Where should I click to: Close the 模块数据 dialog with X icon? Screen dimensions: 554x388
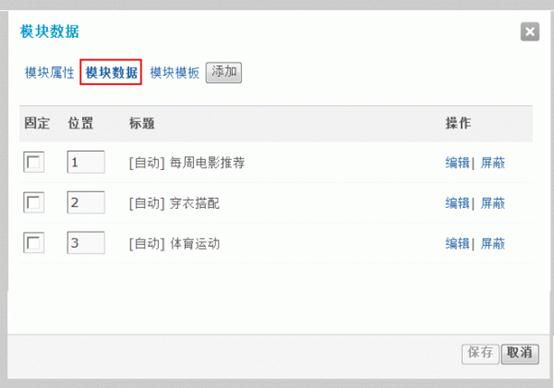tap(530, 32)
